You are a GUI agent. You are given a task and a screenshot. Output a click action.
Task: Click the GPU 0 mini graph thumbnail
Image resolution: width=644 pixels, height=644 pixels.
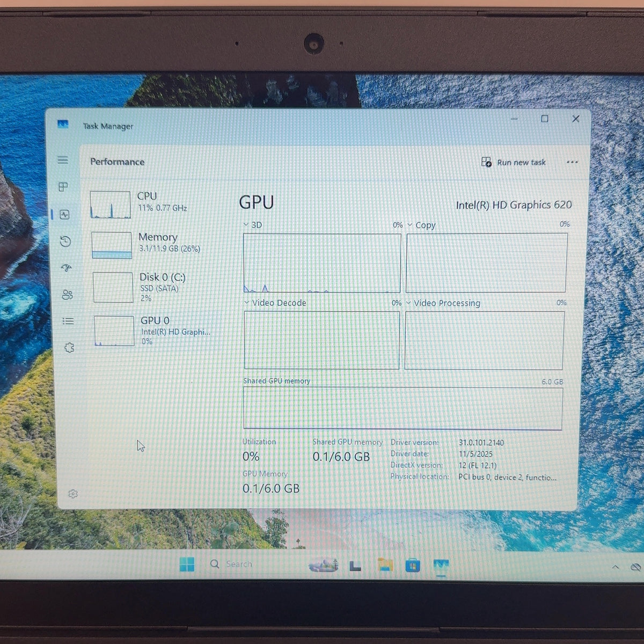[x=114, y=331]
